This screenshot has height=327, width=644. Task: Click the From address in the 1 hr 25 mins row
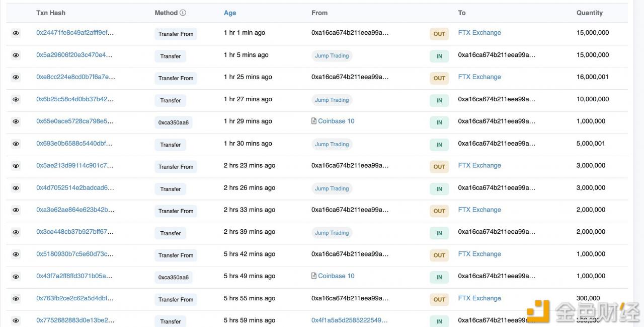(350, 77)
